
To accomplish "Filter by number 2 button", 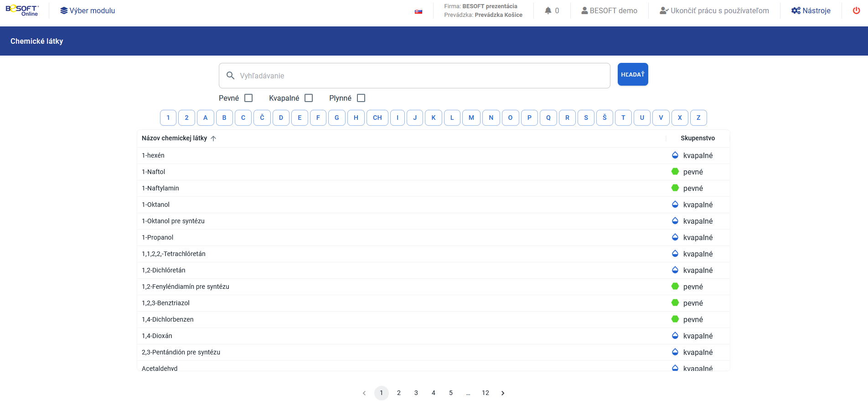I will 186,118.
